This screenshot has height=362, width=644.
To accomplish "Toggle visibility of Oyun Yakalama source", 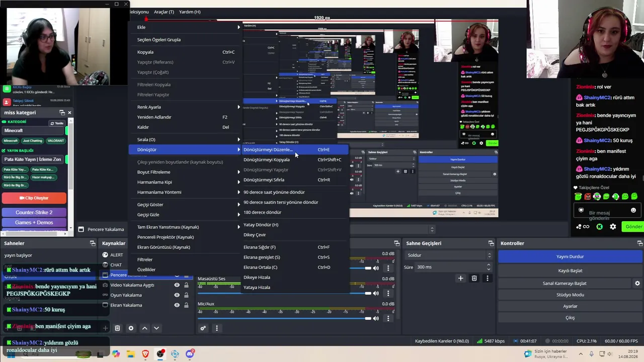I will pos(177,295).
